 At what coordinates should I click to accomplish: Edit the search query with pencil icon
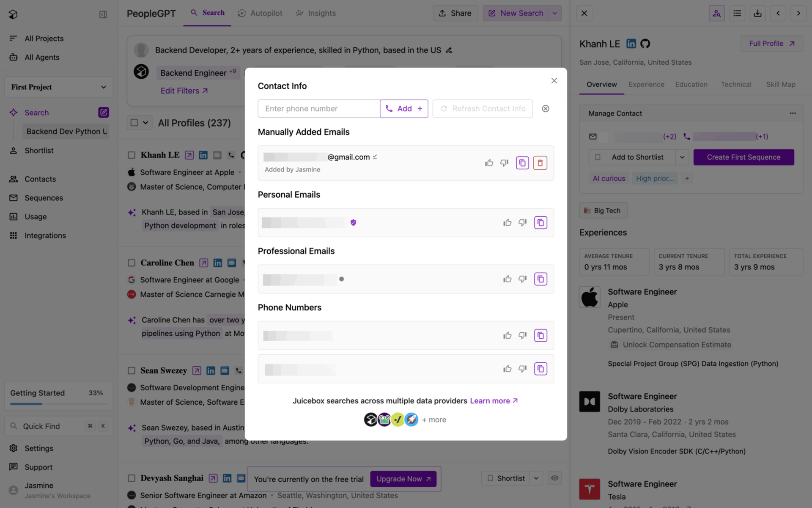tap(449, 50)
